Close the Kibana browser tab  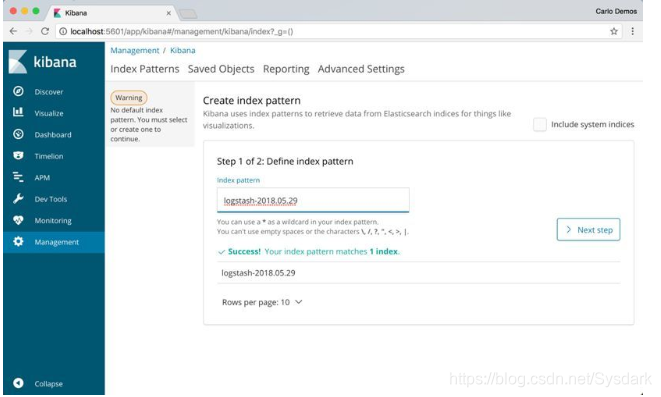(x=169, y=13)
